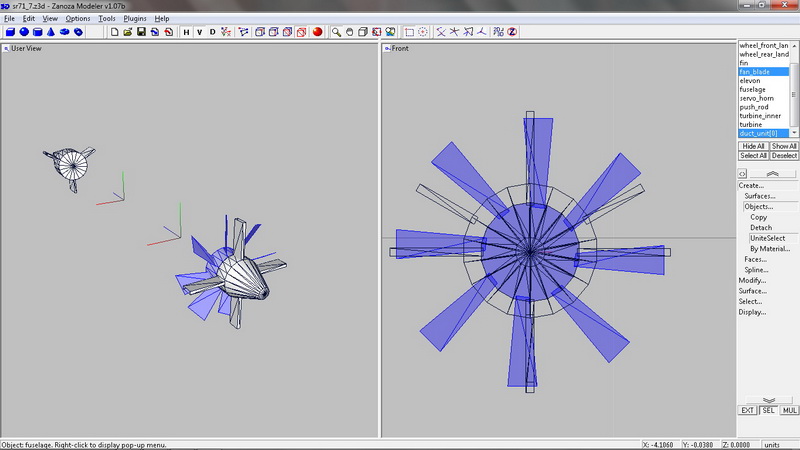This screenshot has height=450, width=800.
Task: Create a box primitive from toolbar
Action: coord(11,32)
